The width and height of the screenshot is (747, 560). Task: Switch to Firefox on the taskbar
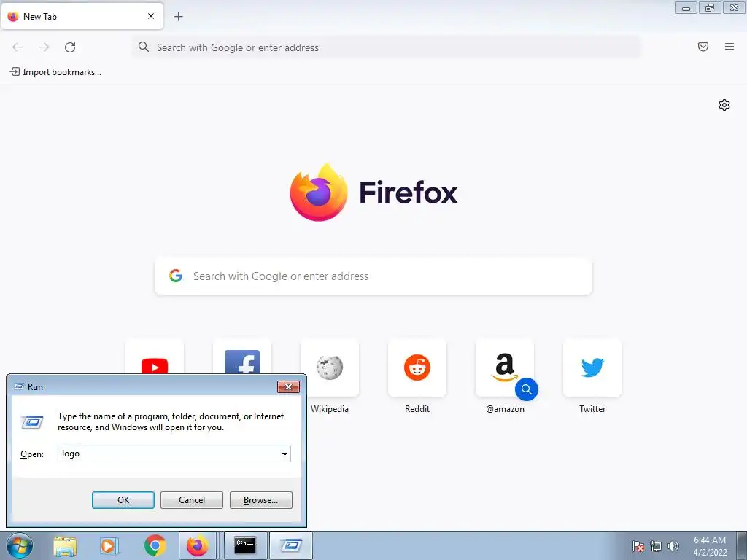(x=197, y=545)
